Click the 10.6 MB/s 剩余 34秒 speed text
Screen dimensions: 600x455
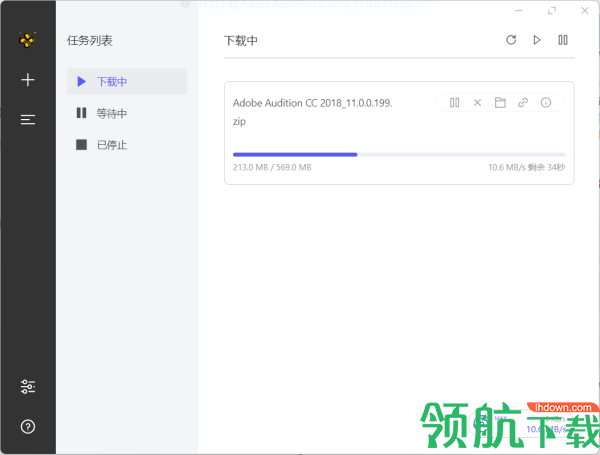coord(526,167)
